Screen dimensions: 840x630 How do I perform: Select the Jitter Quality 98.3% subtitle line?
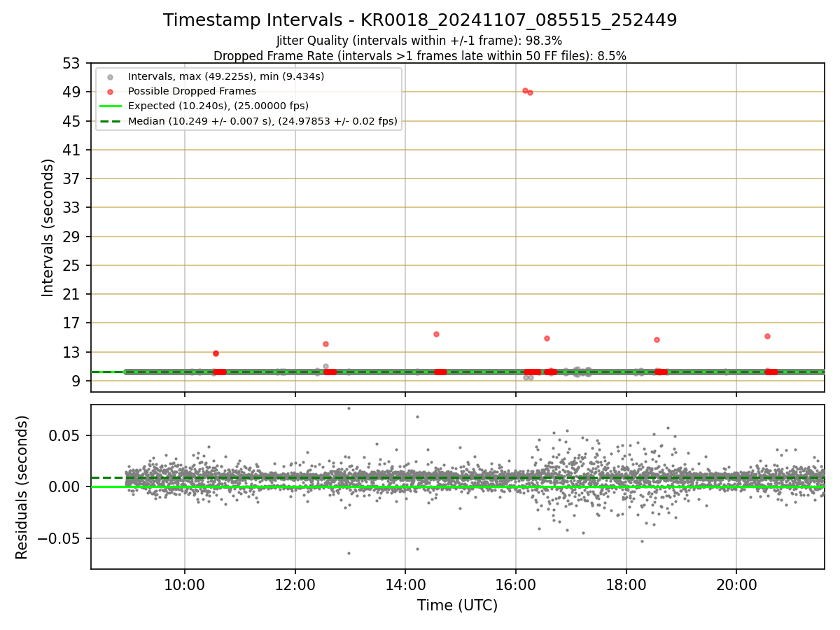pos(419,41)
